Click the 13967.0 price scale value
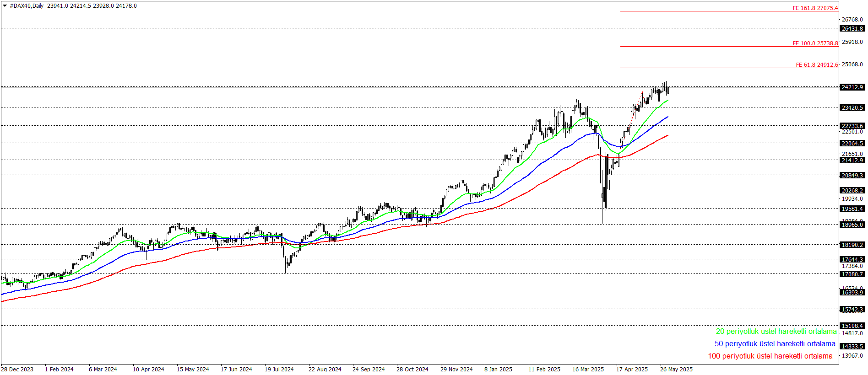The width and height of the screenshot is (868, 375). point(852,355)
